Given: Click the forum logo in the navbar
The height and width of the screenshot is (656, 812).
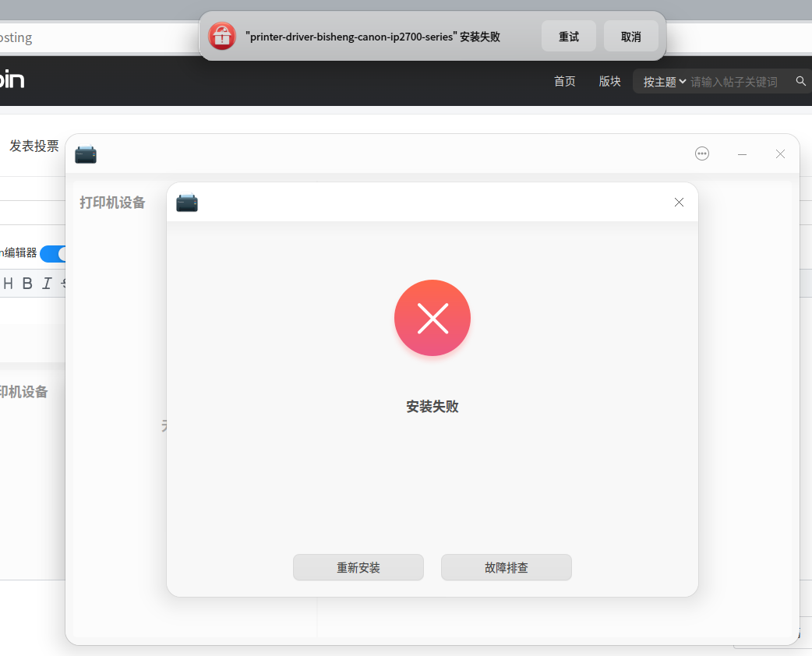Looking at the screenshot, I should (x=12, y=79).
